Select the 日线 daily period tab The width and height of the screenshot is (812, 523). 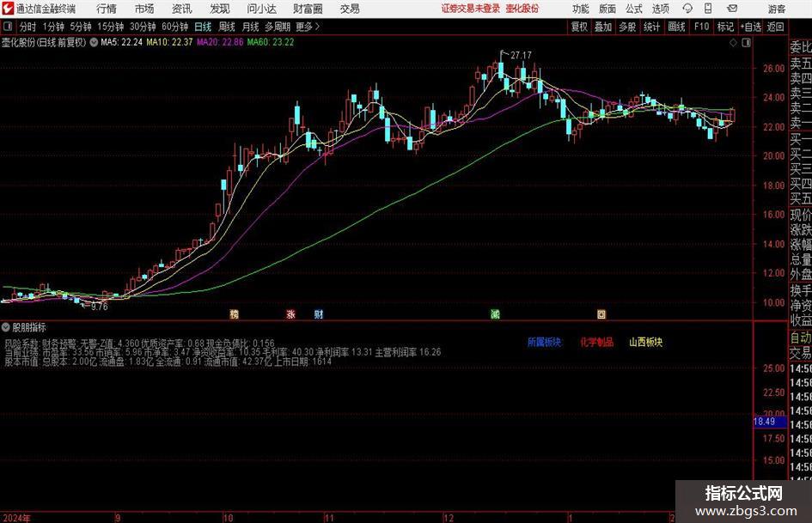pyautogui.click(x=203, y=27)
